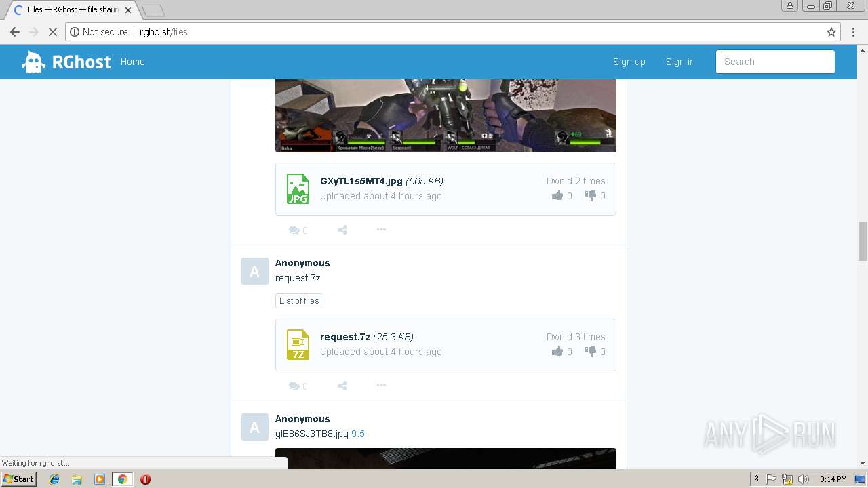Open request.7z file link
The width and height of the screenshot is (868, 488).
345,337
